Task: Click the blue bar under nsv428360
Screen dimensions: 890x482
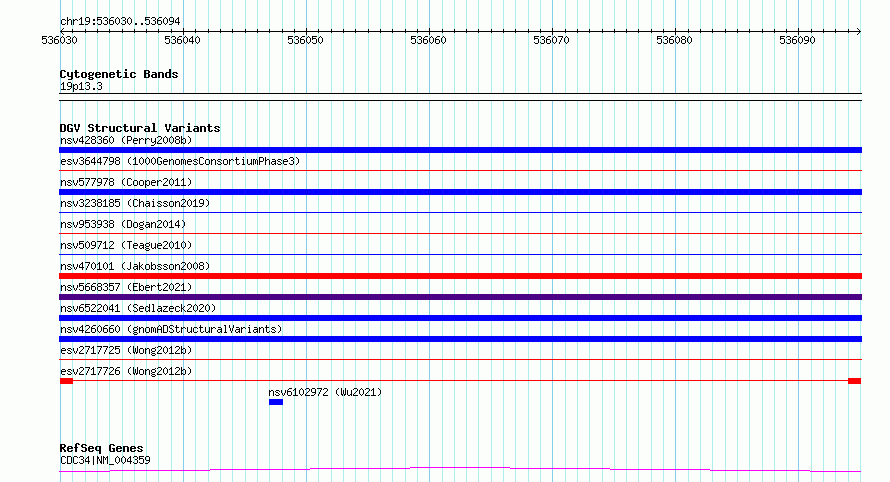Action: pyautogui.click(x=460, y=150)
